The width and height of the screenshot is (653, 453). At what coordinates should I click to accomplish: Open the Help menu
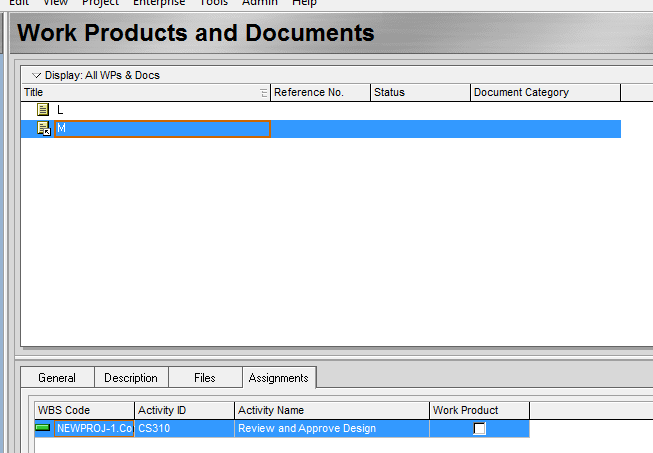click(x=304, y=2)
